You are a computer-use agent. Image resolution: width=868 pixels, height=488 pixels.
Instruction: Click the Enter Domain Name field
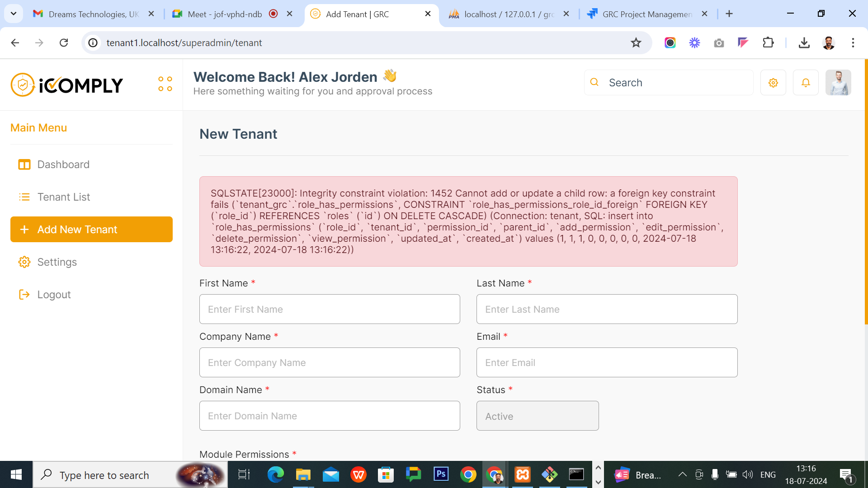[x=330, y=416]
